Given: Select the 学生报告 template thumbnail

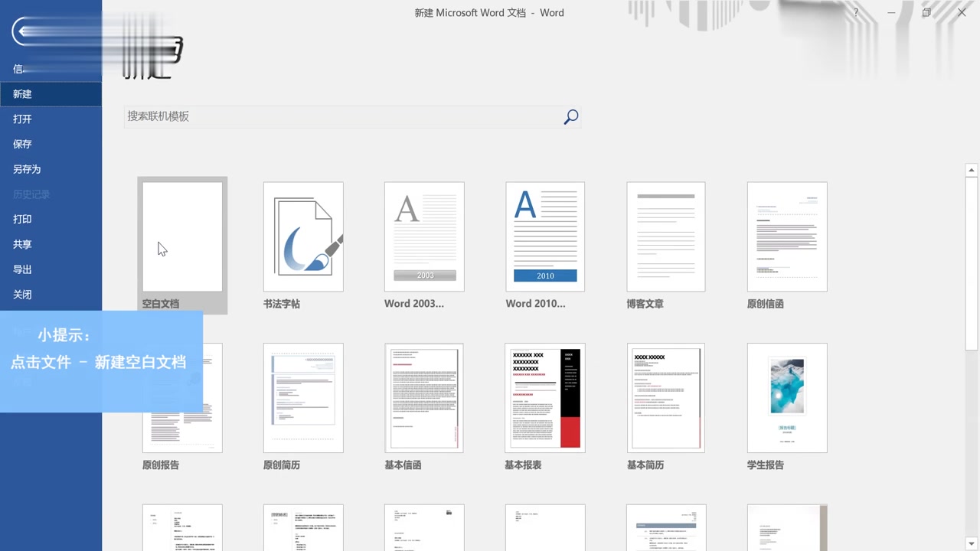Looking at the screenshot, I should click(x=787, y=398).
